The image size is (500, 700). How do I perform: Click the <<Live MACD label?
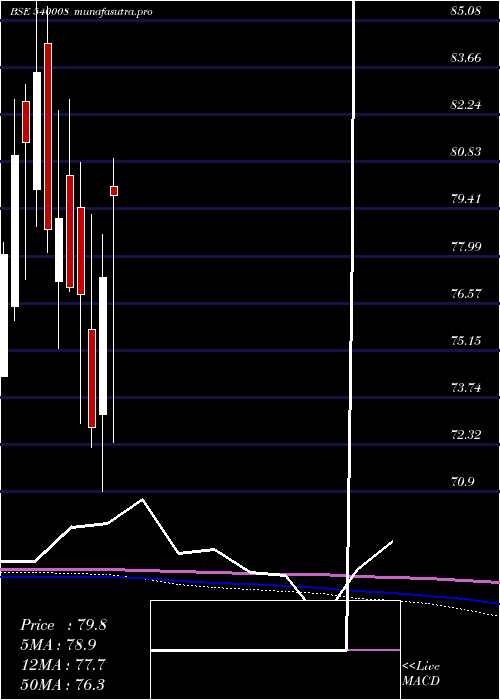(x=421, y=674)
